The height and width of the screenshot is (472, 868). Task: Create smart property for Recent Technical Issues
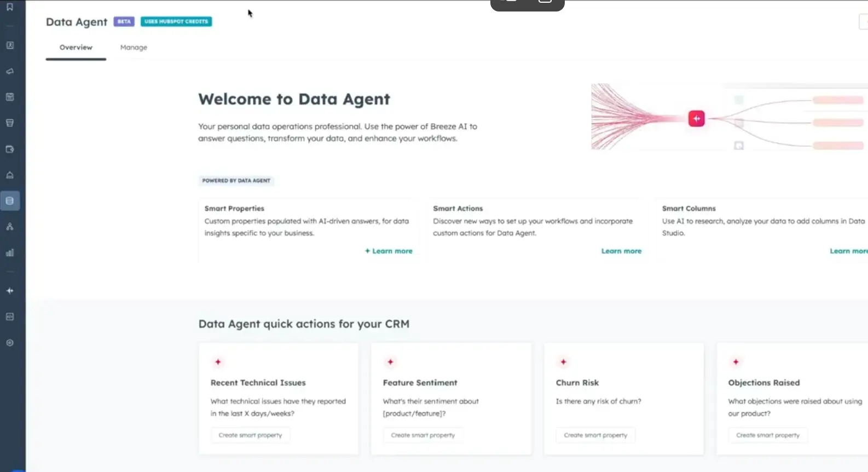(250, 435)
